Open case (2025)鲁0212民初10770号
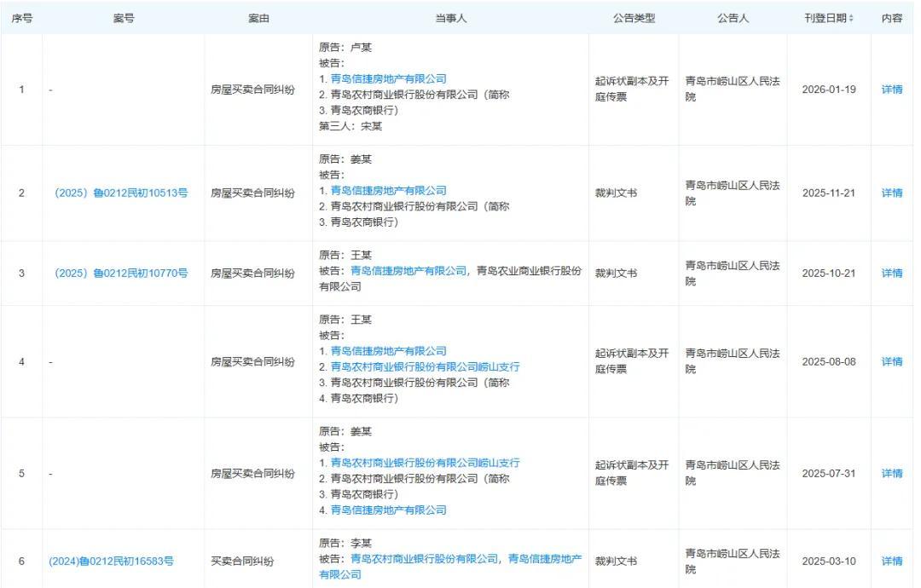921x588 pixels. coord(121,273)
